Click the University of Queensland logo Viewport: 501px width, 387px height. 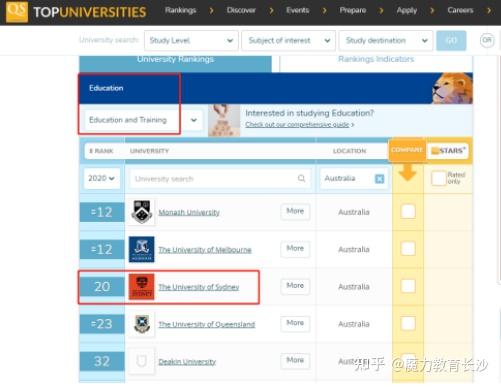click(x=142, y=324)
